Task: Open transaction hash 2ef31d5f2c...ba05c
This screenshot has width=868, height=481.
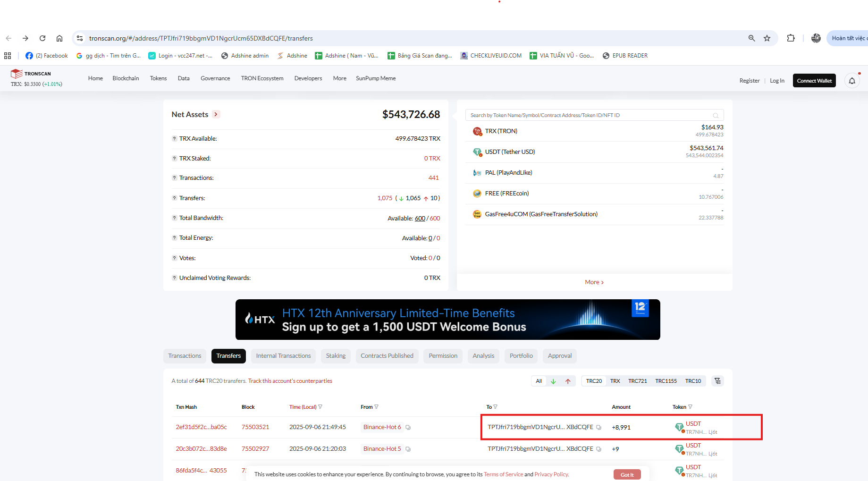Action: click(201, 427)
